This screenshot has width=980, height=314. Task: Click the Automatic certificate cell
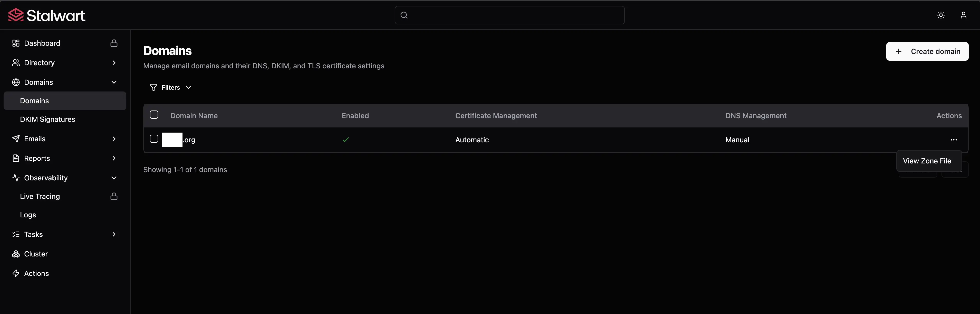point(472,140)
